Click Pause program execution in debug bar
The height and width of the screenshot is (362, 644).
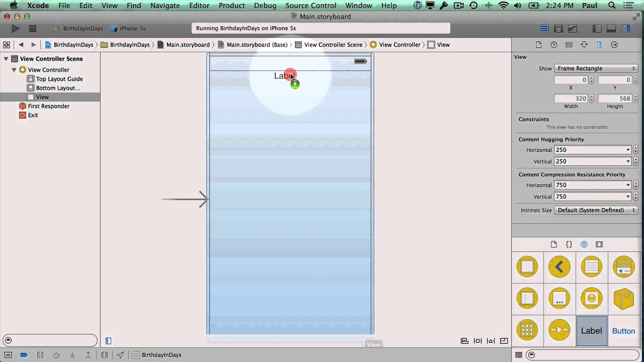pyautogui.click(x=40, y=355)
